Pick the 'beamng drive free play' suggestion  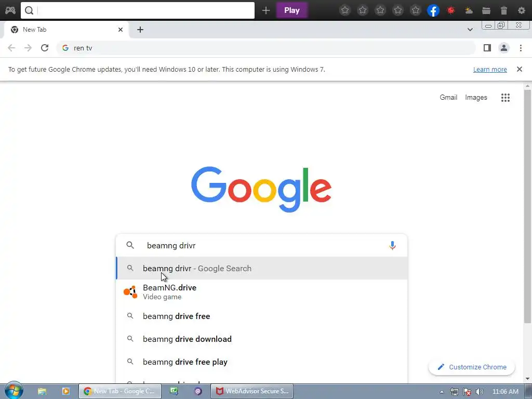(262, 362)
